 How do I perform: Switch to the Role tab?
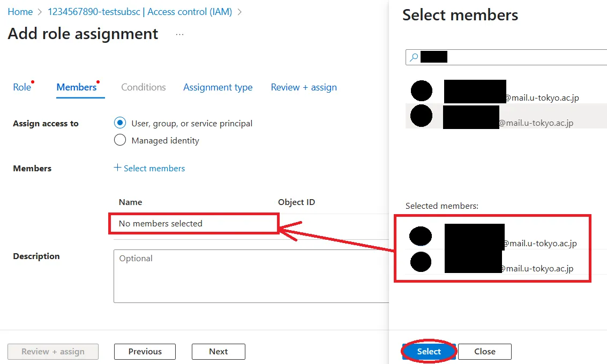tap(22, 87)
